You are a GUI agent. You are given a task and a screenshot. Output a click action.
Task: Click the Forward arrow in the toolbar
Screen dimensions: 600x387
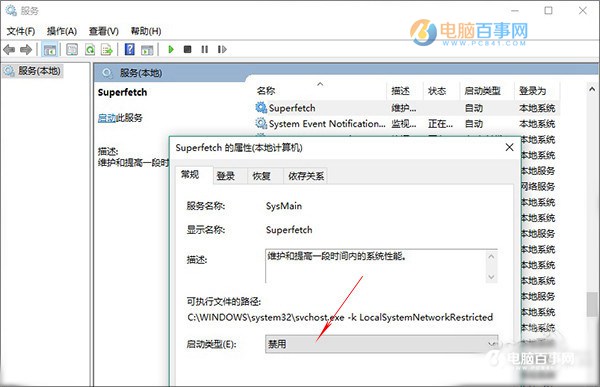26,49
